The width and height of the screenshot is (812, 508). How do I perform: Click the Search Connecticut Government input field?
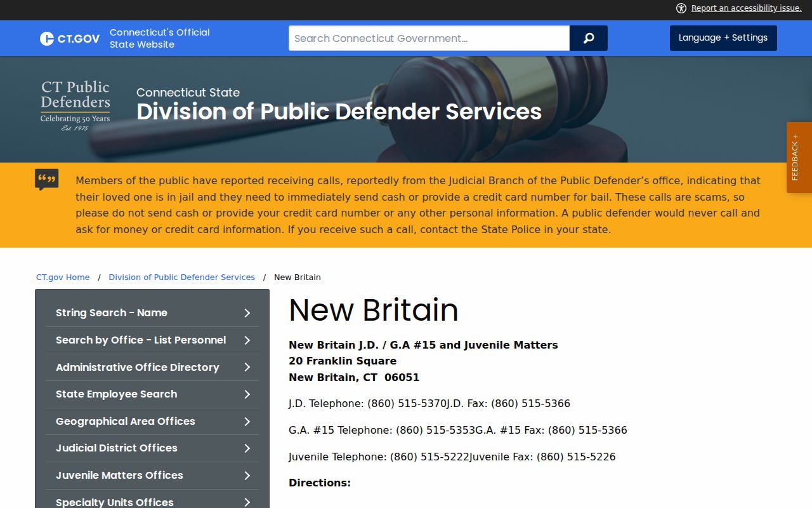pyautogui.click(x=429, y=38)
